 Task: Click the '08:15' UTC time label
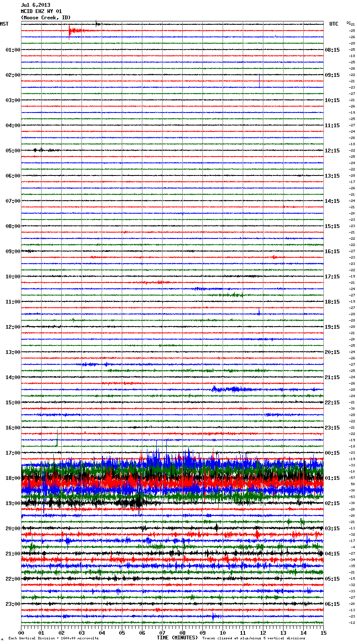coord(332,50)
